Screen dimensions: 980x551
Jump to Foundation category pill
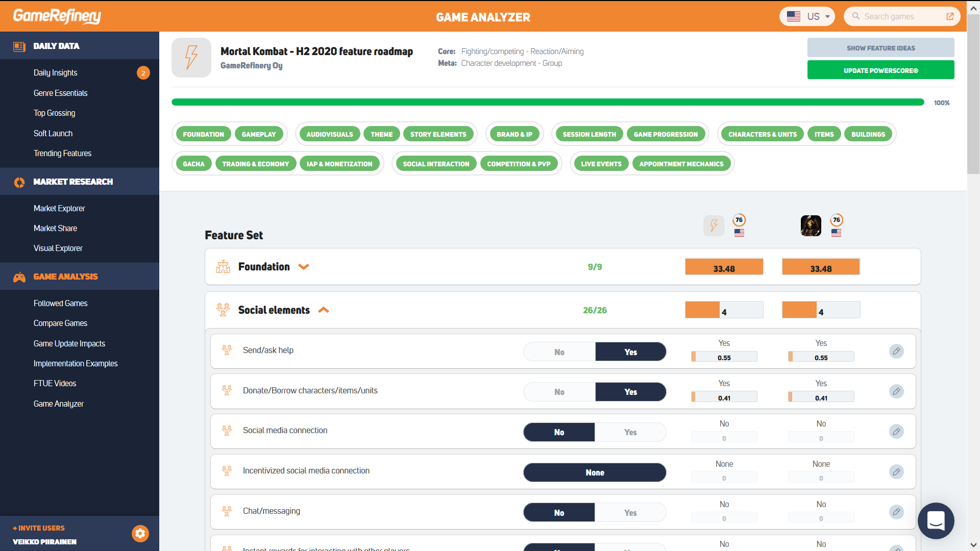(x=203, y=134)
